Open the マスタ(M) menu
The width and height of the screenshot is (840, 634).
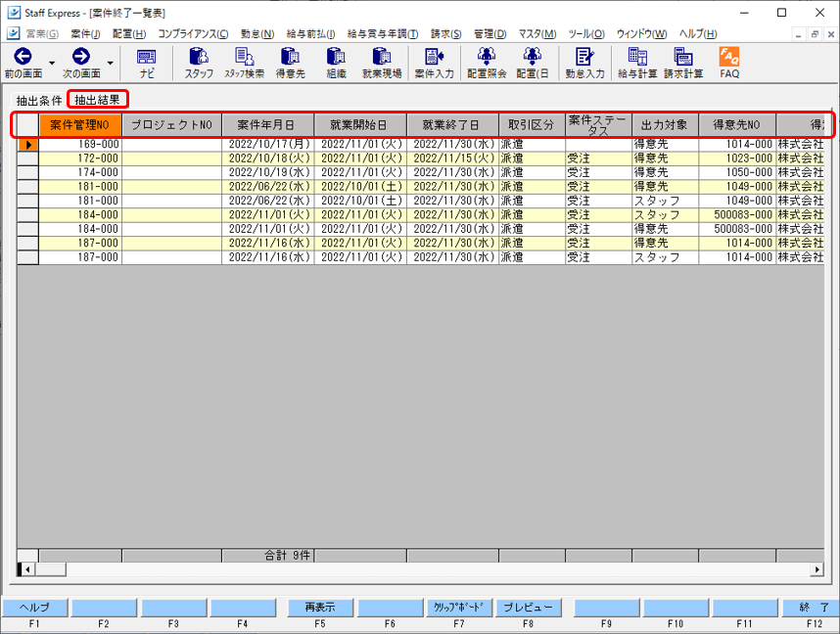pos(537,33)
